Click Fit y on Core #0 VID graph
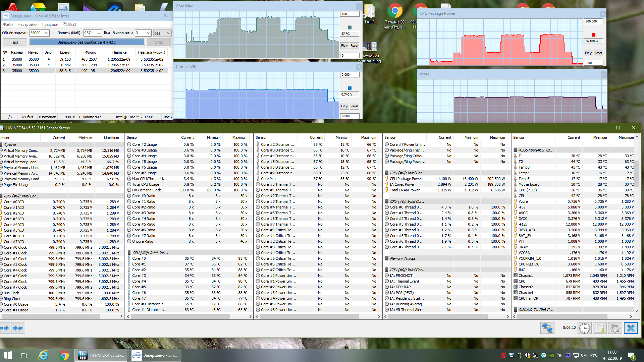The width and height of the screenshot is (644, 362). tap(344, 106)
